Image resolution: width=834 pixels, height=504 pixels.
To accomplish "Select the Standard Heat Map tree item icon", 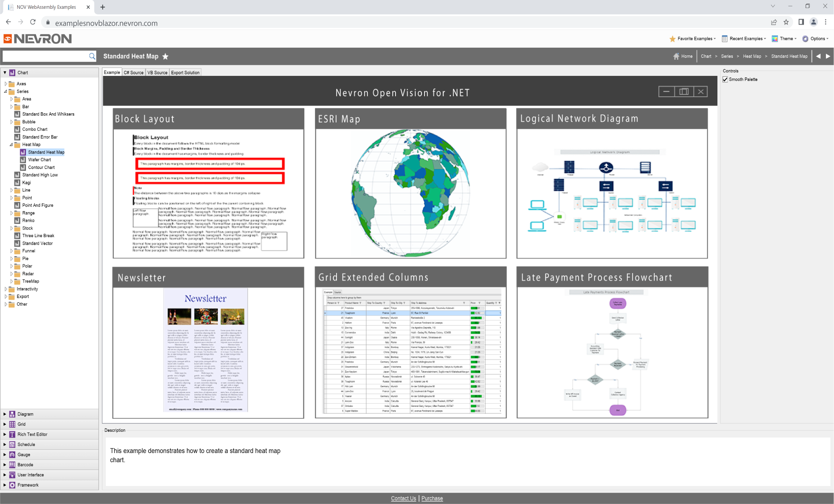I will click(23, 152).
